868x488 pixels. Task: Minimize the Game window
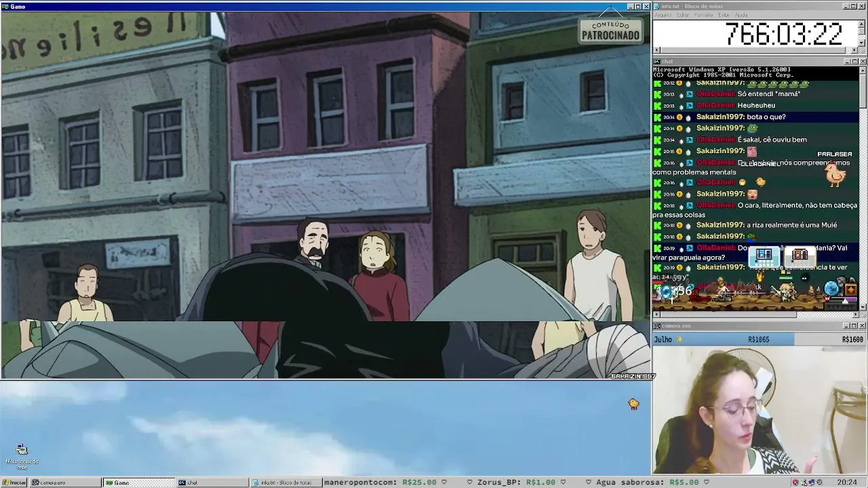pyautogui.click(x=630, y=7)
